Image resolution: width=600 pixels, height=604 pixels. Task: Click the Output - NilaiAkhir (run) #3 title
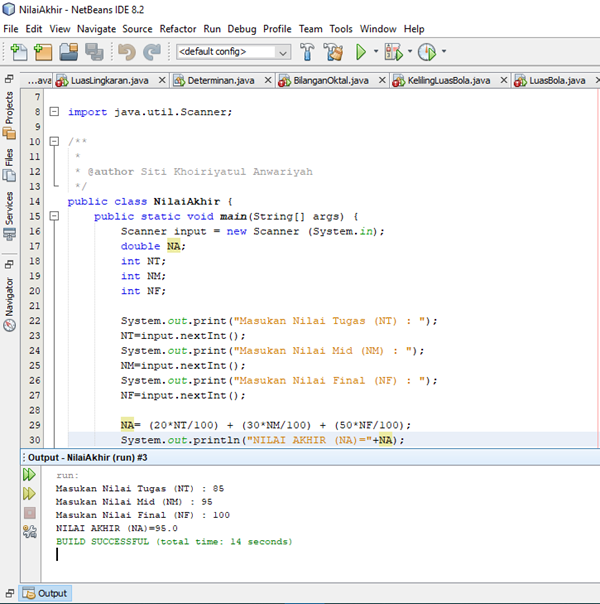(x=87, y=458)
